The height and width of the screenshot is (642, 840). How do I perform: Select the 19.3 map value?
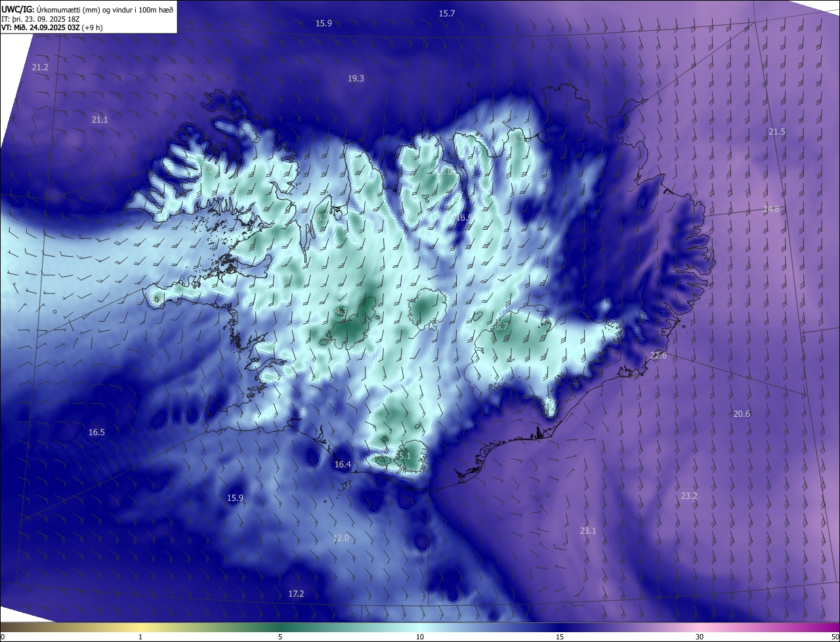pyautogui.click(x=356, y=78)
